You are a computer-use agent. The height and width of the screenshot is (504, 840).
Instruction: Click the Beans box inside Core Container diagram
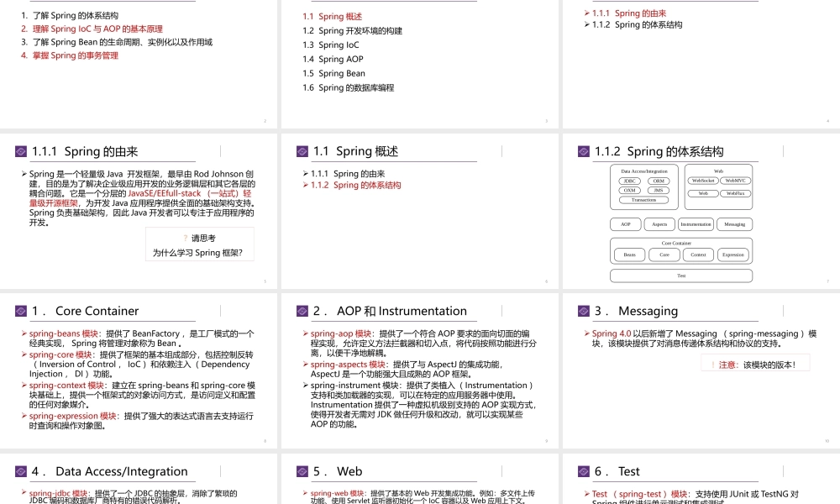(x=629, y=255)
